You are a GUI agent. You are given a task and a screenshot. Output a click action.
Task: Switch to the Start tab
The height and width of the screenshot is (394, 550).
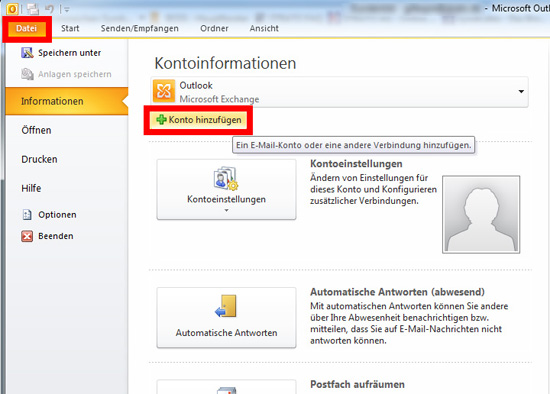pos(70,28)
